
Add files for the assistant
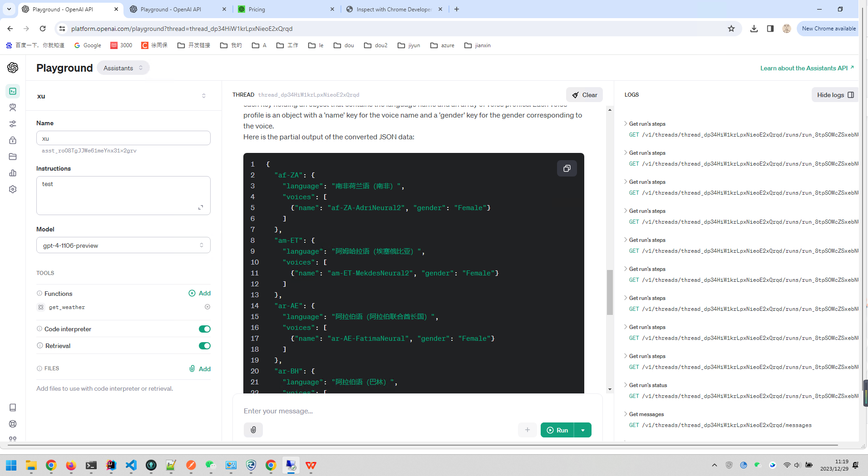point(200,369)
